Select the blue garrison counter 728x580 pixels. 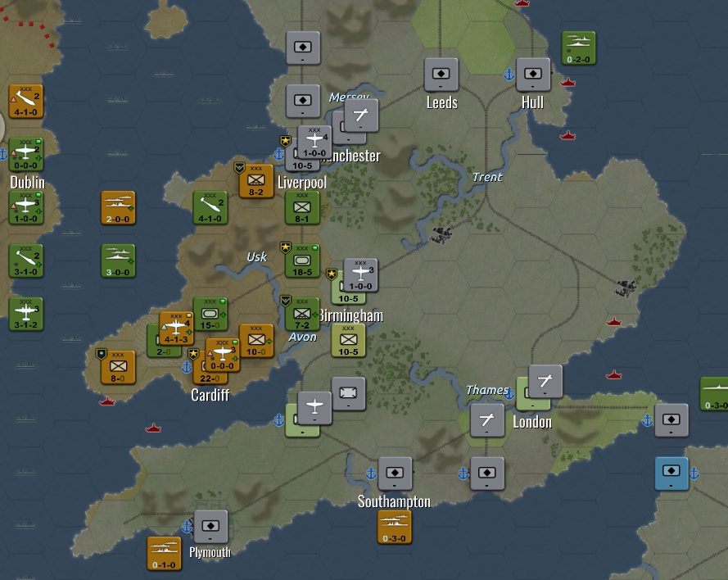[x=671, y=474]
